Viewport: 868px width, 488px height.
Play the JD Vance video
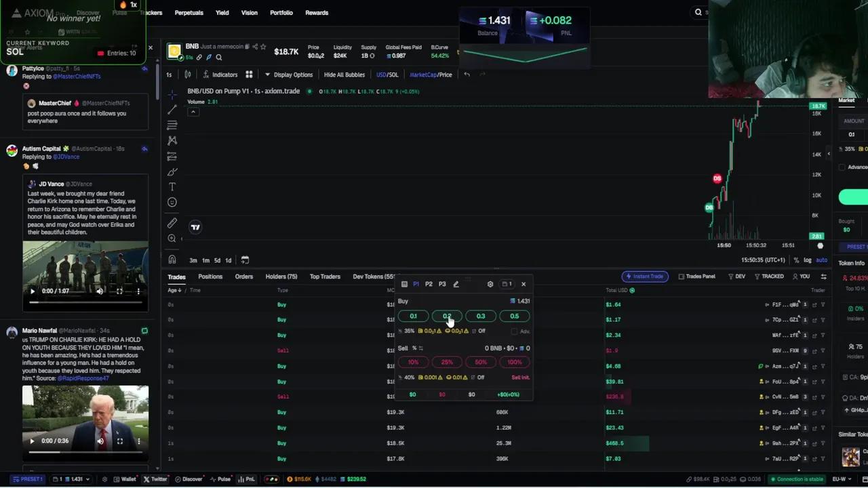click(x=32, y=291)
